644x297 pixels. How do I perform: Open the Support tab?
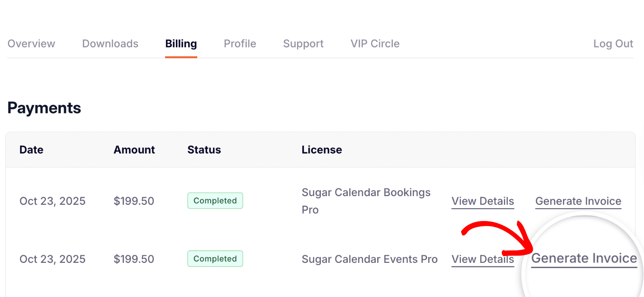click(x=303, y=43)
